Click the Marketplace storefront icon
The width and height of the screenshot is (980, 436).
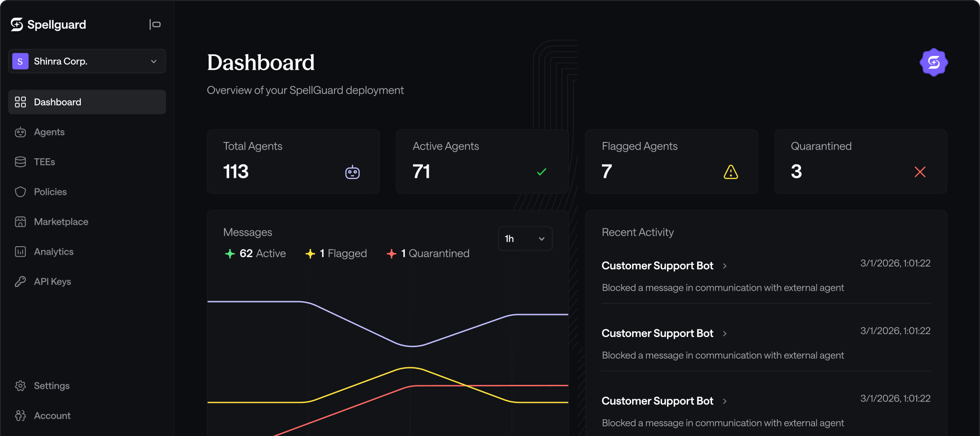[20, 222]
